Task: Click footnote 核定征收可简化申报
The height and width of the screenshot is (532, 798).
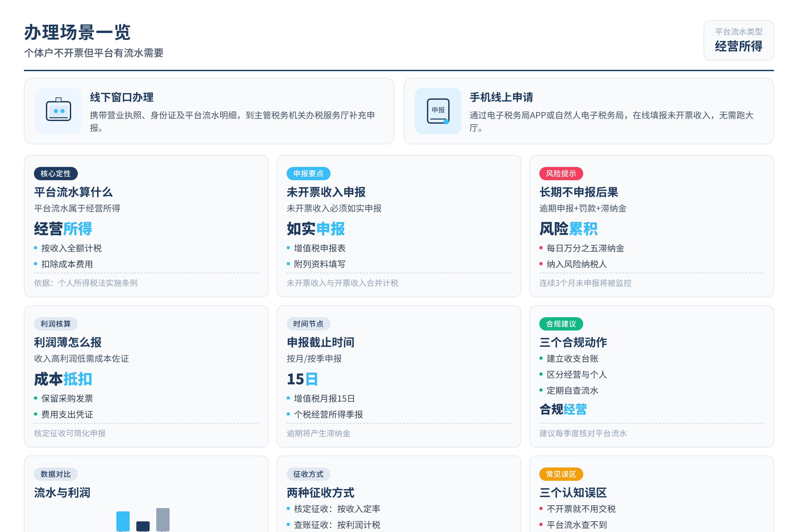Action: point(70,433)
